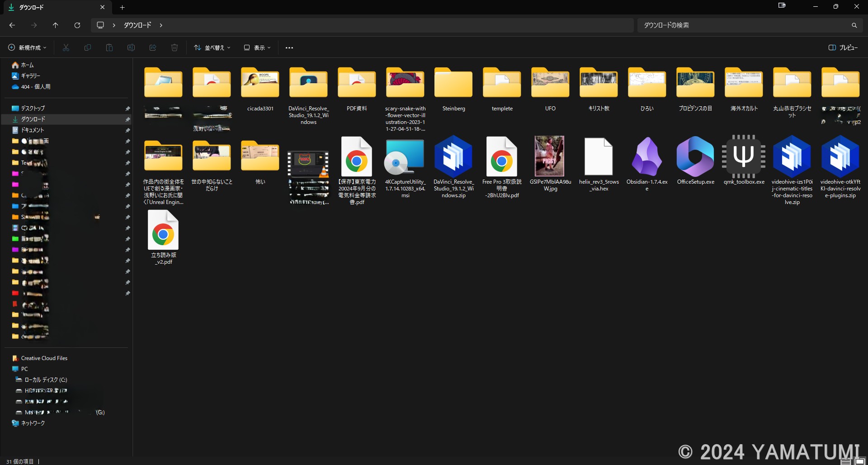
Task: Click the Cut scissors icon
Action: (x=66, y=47)
